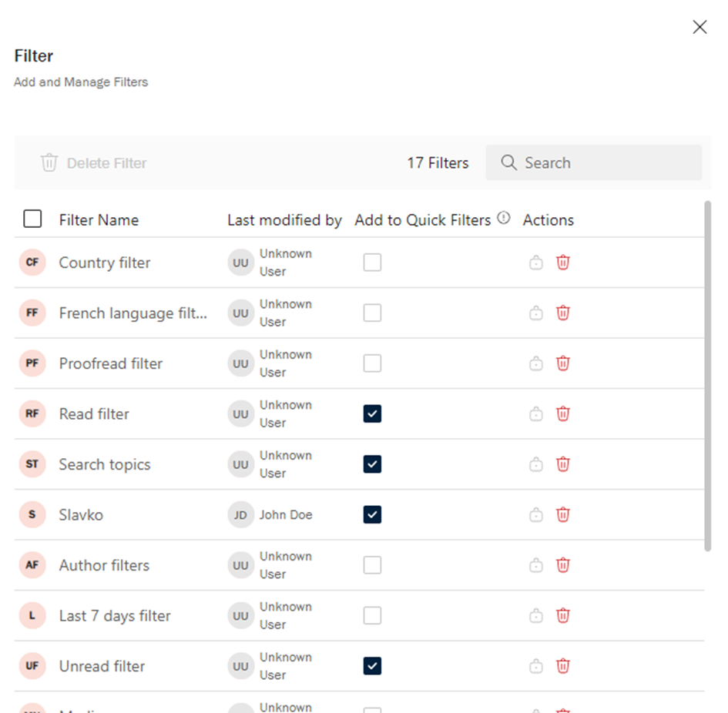Click the Filter Name column header
This screenshot has width=728, height=713.
[x=99, y=220]
